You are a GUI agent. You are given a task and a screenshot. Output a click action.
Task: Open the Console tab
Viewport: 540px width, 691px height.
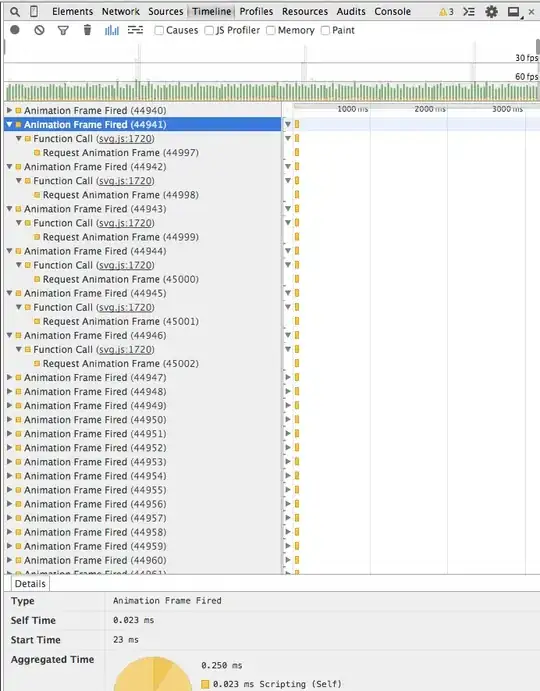(392, 11)
